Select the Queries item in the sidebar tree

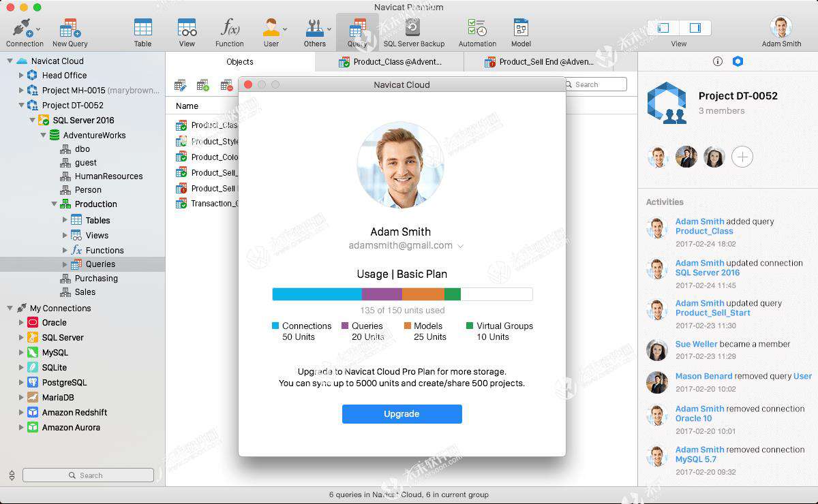(82, 264)
